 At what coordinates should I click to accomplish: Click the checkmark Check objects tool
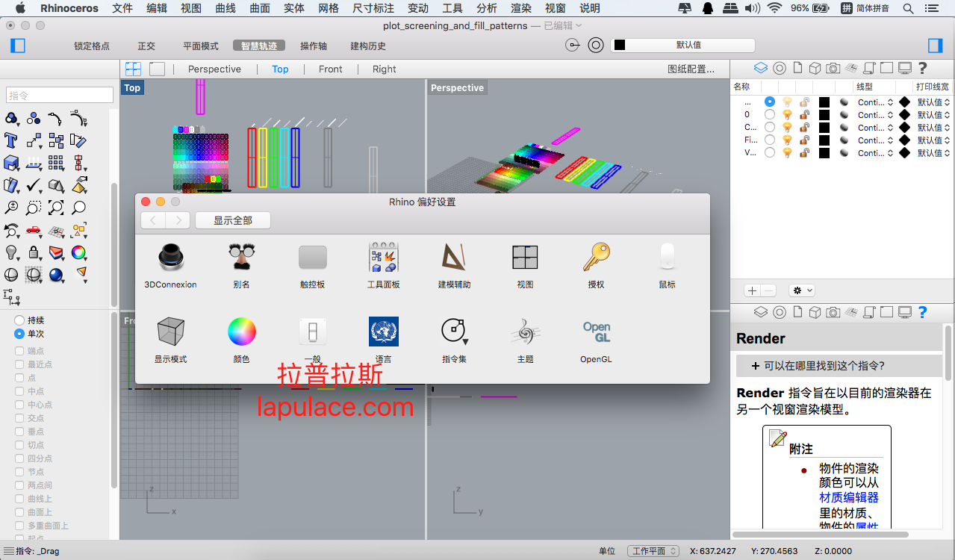(x=34, y=185)
